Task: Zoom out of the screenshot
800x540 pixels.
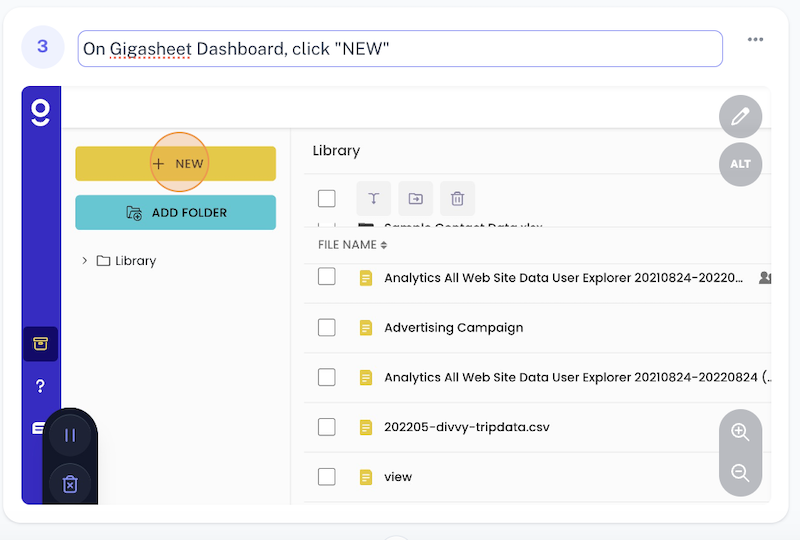Action: coord(740,473)
